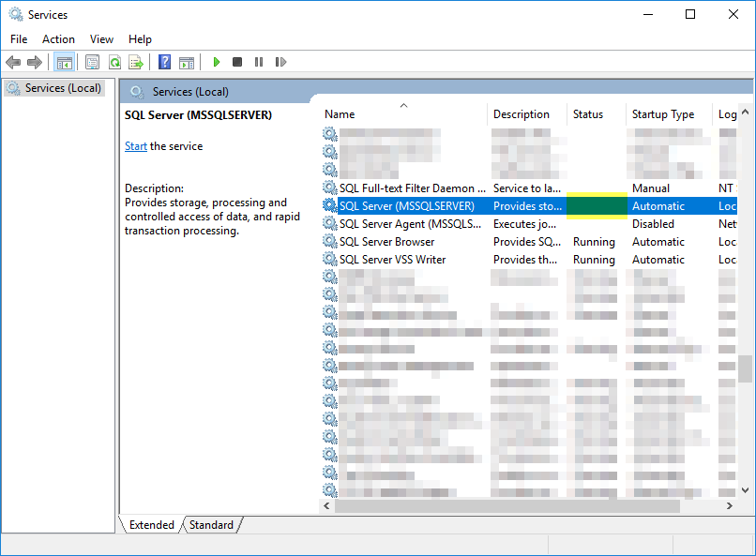Maximize the Services window
756x556 pixels.
tap(690, 14)
